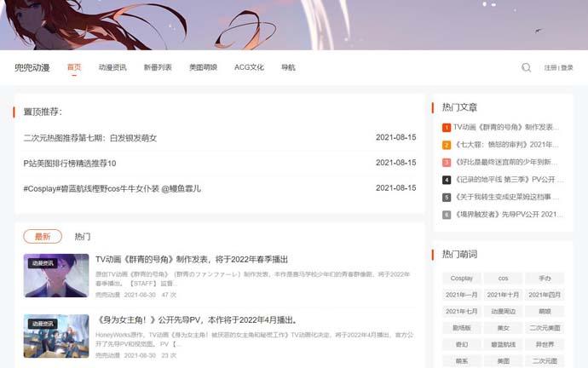Open the 美图萌娘 nav menu item
Image resolution: width=588 pixels, height=368 pixels.
[x=204, y=67]
